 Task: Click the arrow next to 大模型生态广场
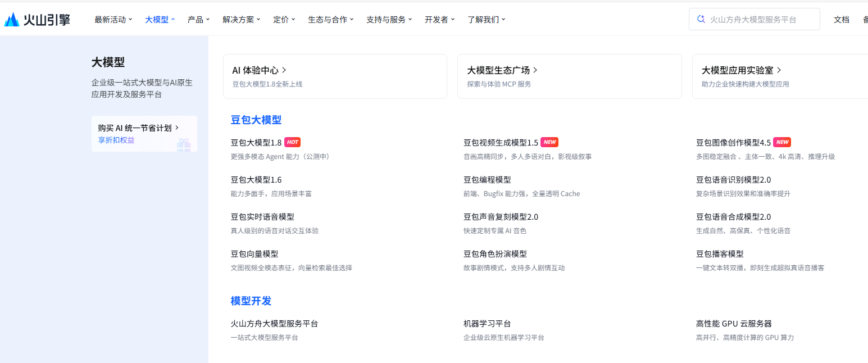point(535,70)
